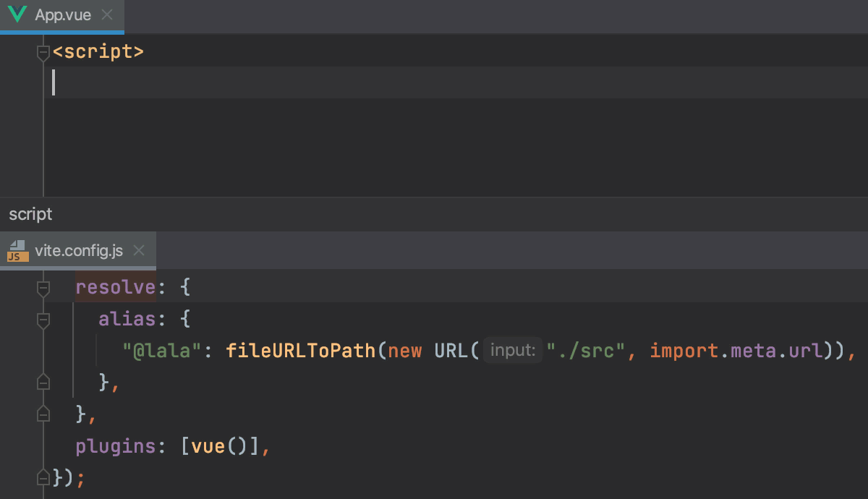Screen dimensions: 868x499
Task: Click the script breadcrumb below the editor
Action: click(30, 214)
